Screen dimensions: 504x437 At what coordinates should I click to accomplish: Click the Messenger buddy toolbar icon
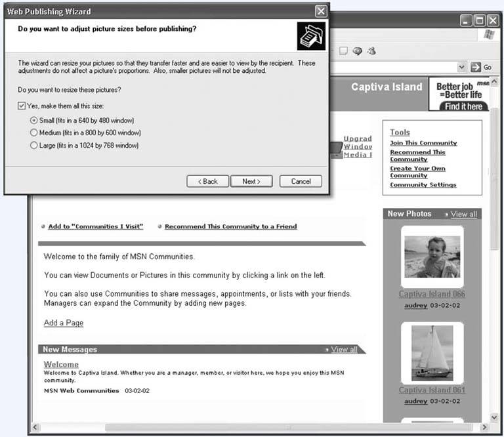[x=371, y=51]
